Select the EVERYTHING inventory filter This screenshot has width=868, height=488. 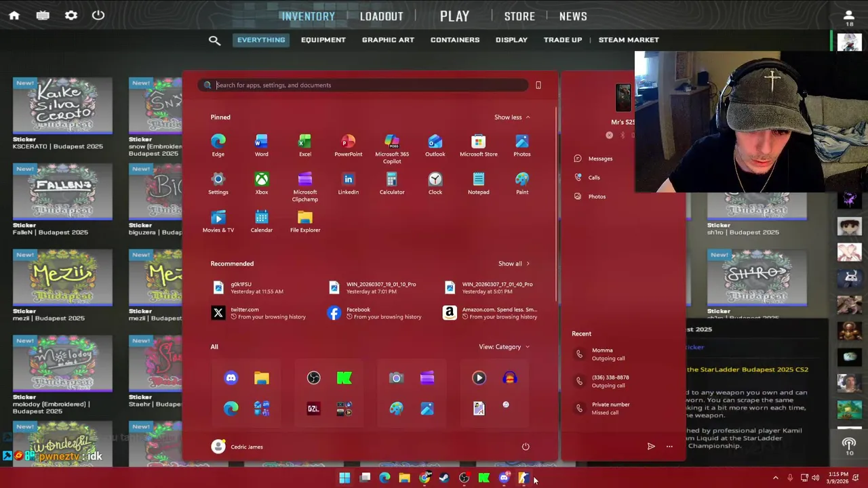tap(261, 40)
